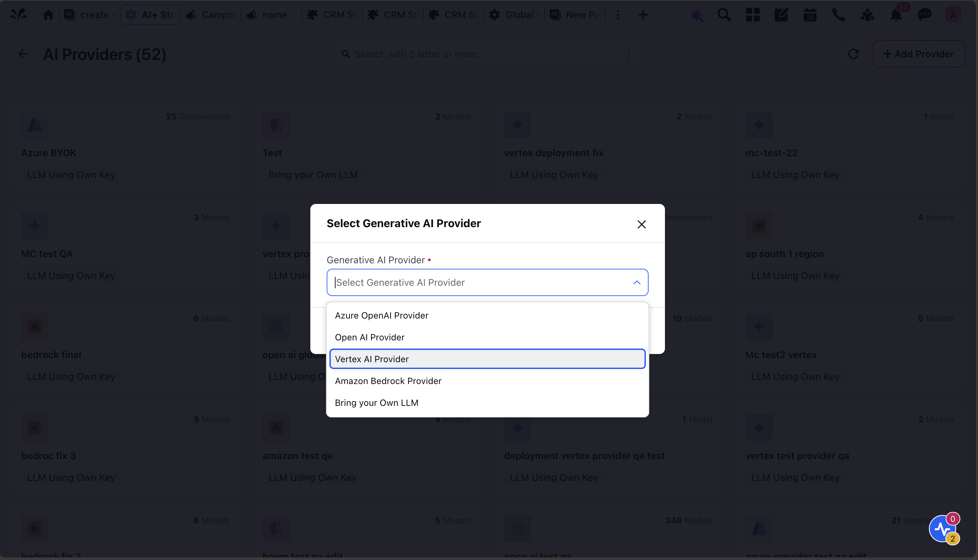Click the 25 Deployments count label
978x560 pixels.
point(198,117)
